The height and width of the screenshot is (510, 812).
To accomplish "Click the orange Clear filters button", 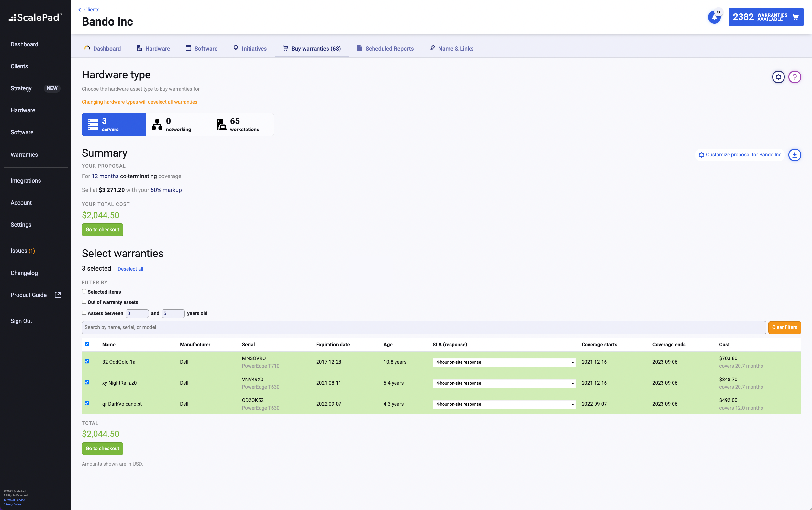I will point(784,327).
